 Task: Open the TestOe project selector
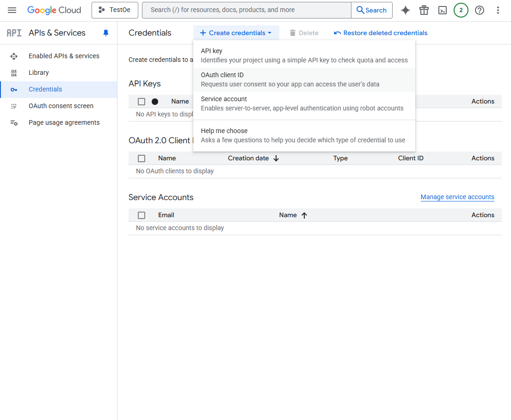115,10
